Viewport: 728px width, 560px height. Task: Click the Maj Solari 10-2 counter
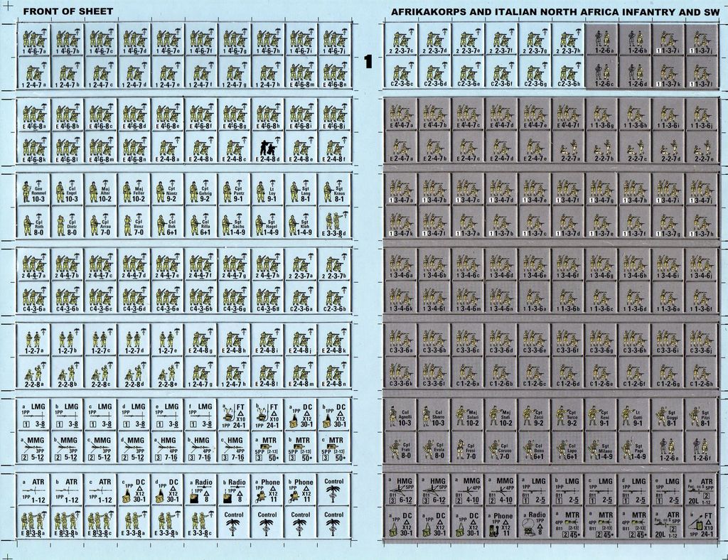(468, 416)
